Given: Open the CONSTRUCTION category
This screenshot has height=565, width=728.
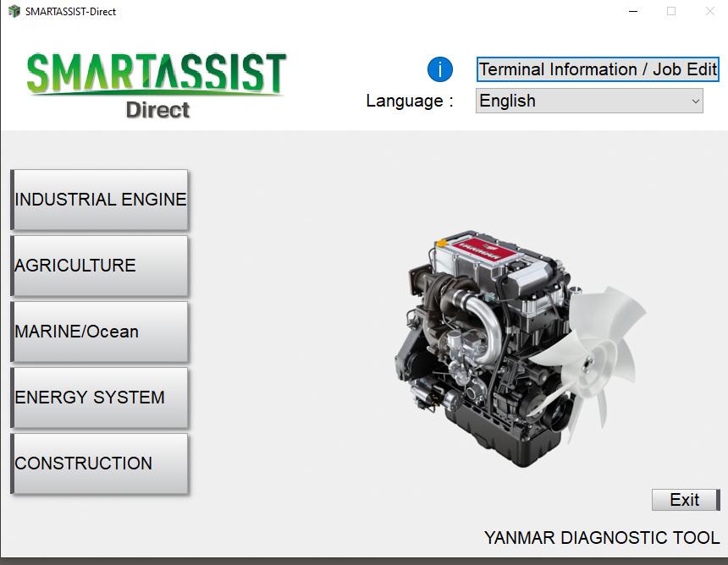Looking at the screenshot, I should [99, 464].
